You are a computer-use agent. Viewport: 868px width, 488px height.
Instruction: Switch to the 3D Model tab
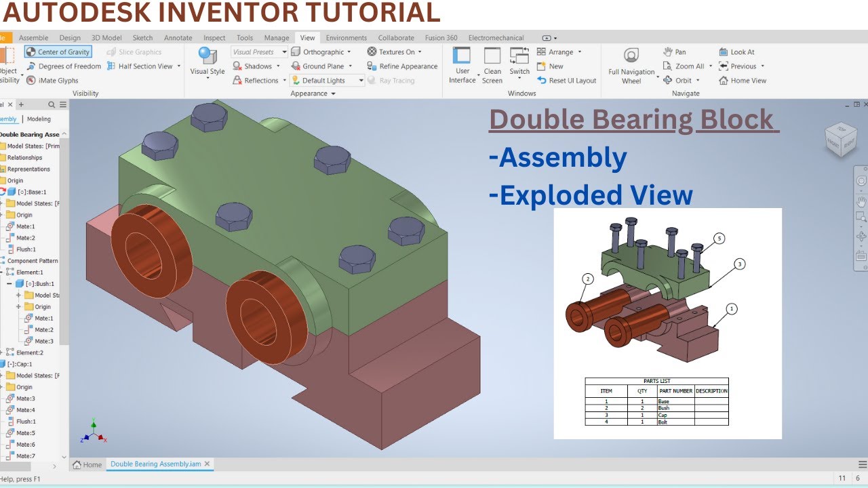(106, 38)
